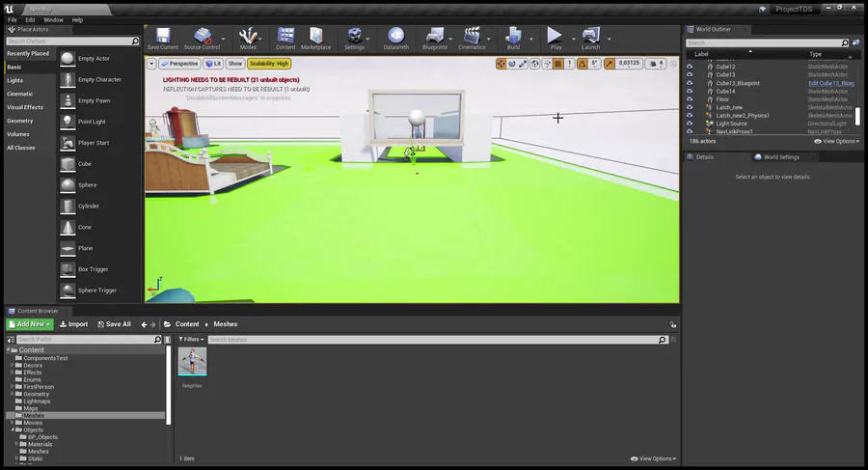Select the Sphere actor icon
This screenshot has height=470, width=868.
click(68, 185)
